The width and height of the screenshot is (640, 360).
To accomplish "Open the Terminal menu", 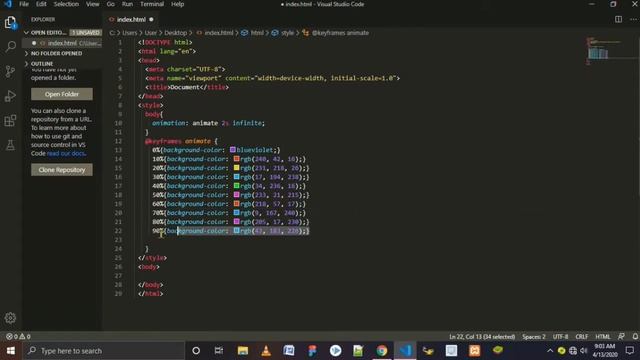I will [152, 4].
